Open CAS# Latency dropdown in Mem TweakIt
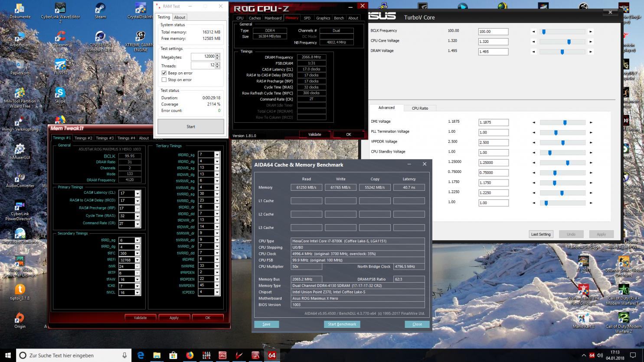This screenshot has height=362, width=644. click(x=137, y=193)
